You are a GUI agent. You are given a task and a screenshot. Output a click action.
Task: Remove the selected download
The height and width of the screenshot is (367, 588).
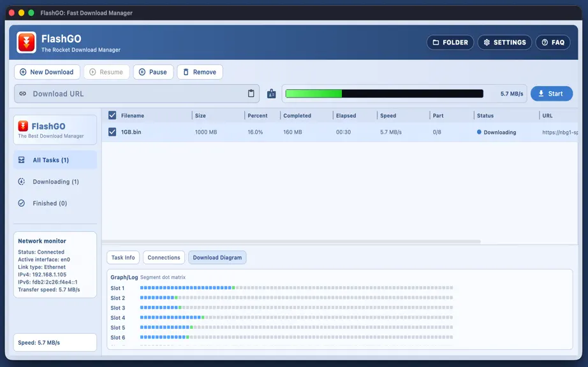click(x=200, y=72)
